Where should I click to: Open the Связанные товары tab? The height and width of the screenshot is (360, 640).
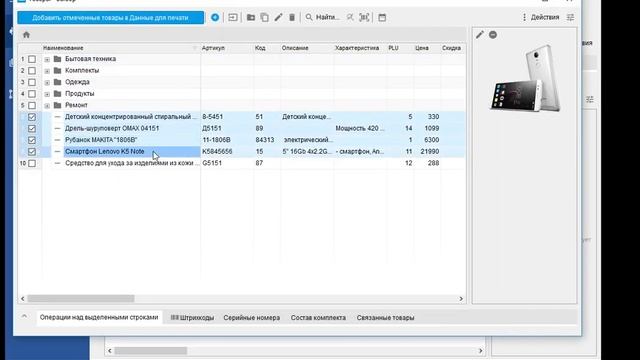point(385,318)
